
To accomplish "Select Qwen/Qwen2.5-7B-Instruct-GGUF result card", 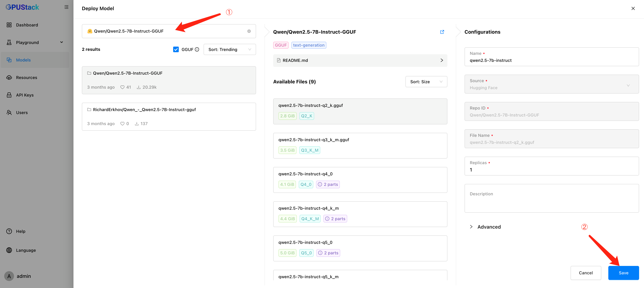I will pos(169,80).
